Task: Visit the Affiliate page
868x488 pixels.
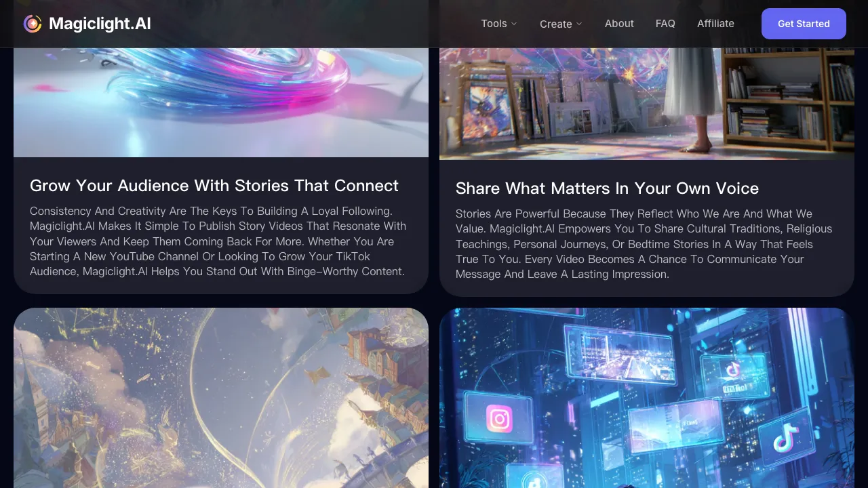Action: click(715, 24)
